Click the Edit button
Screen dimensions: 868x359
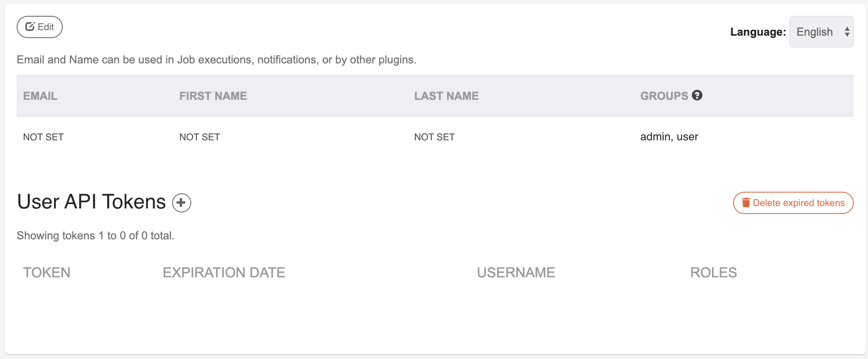(x=39, y=27)
